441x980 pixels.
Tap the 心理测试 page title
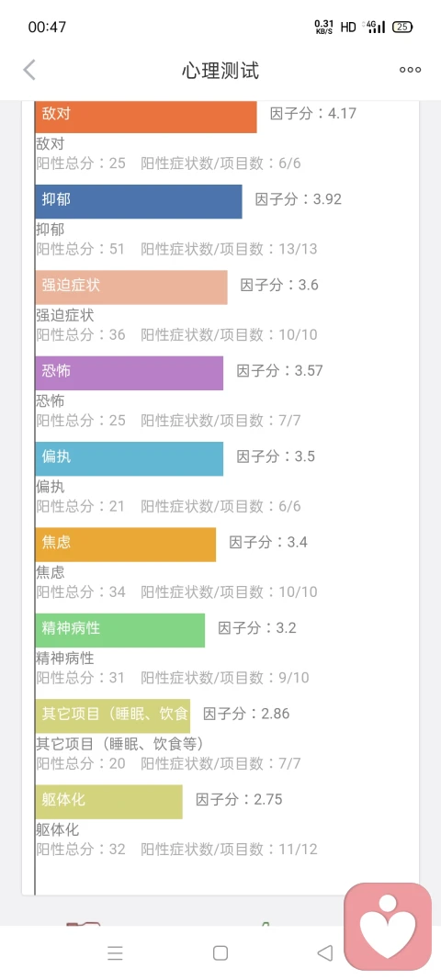click(220, 71)
